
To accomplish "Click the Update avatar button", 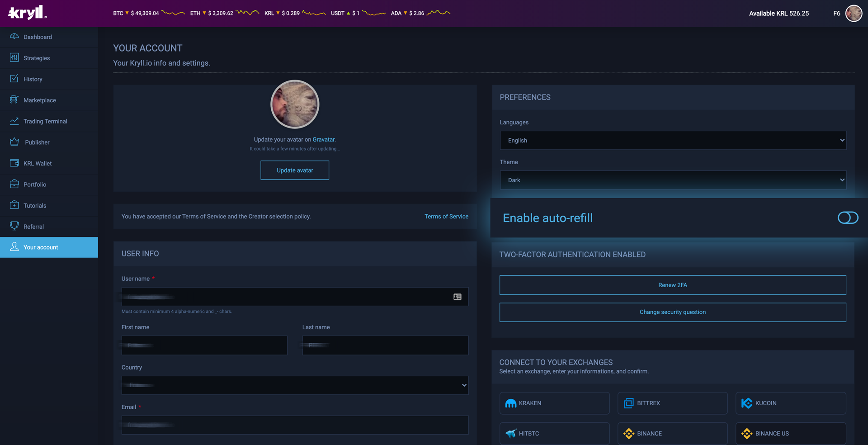I will coord(295,170).
